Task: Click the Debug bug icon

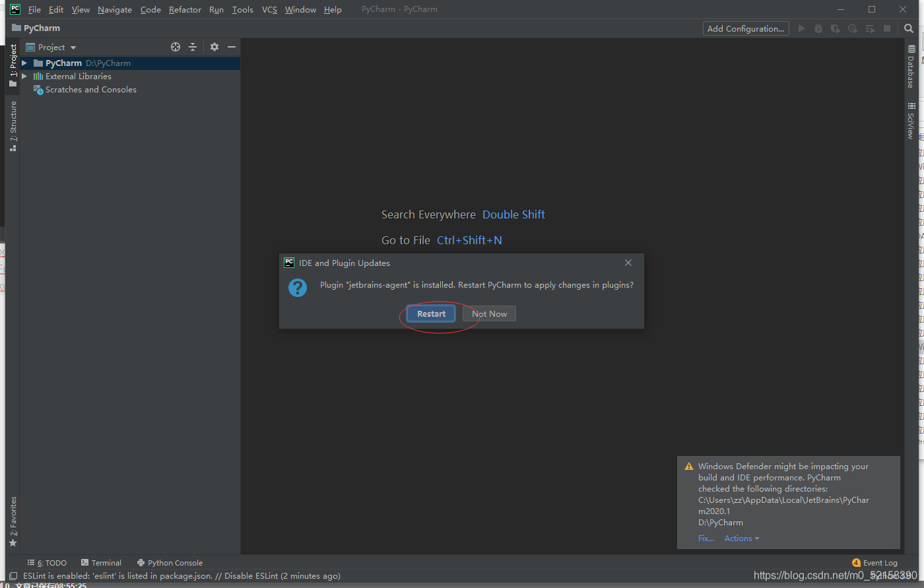Action: pyautogui.click(x=818, y=28)
